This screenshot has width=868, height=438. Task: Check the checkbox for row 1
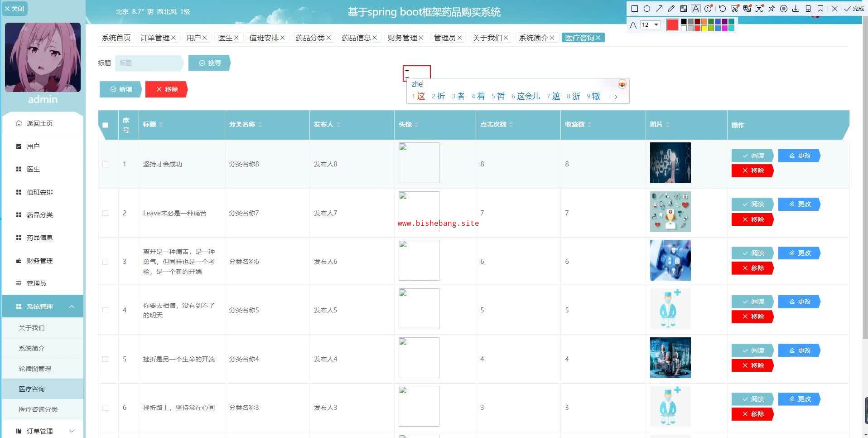pos(106,164)
